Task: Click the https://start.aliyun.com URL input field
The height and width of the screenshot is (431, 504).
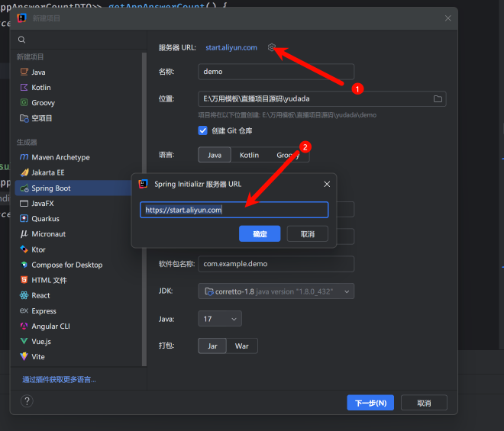Action: (234, 210)
